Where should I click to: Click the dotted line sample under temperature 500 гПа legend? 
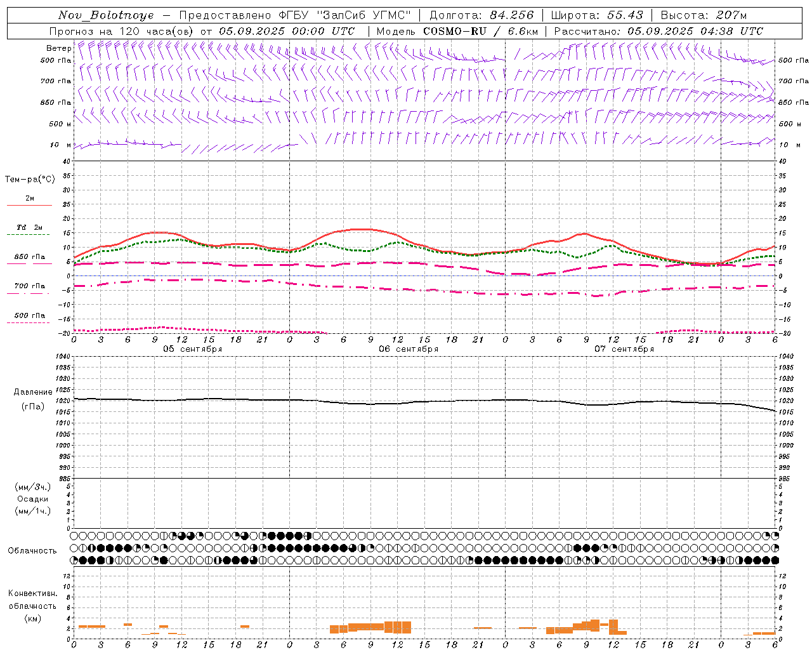point(29,323)
